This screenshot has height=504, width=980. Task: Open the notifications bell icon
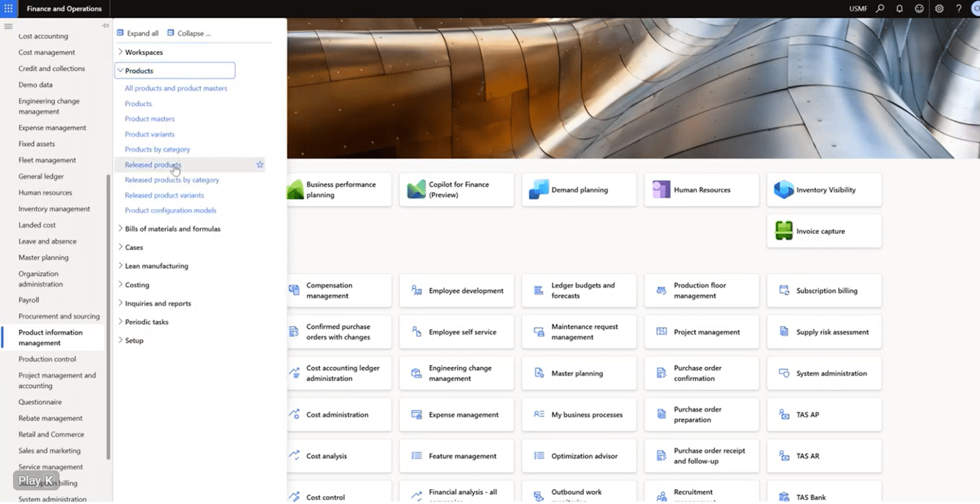pos(900,9)
